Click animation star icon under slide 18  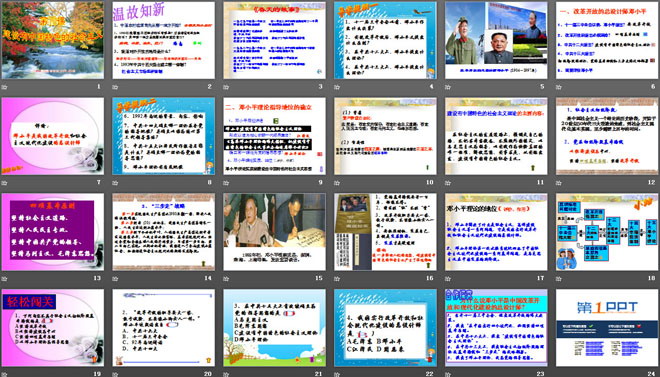click(559, 279)
